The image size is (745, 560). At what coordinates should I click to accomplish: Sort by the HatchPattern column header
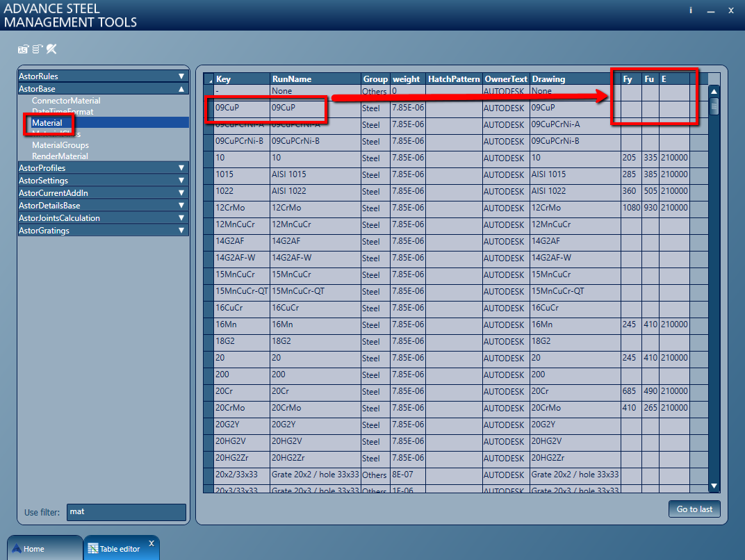tap(455, 79)
